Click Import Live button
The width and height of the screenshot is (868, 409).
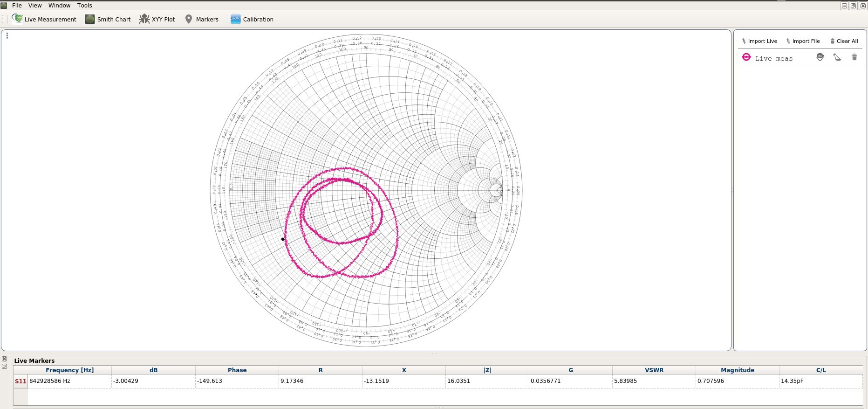(x=759, y=41)
